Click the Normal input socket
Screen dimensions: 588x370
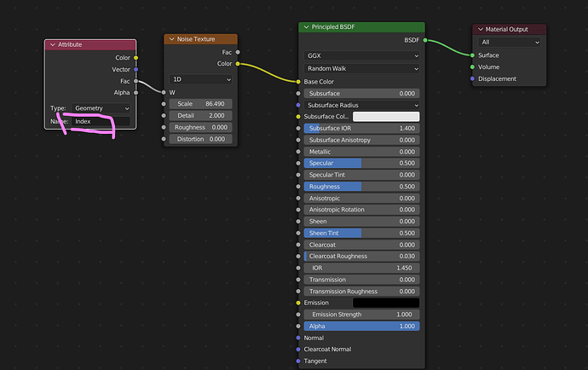coord(298,338)
